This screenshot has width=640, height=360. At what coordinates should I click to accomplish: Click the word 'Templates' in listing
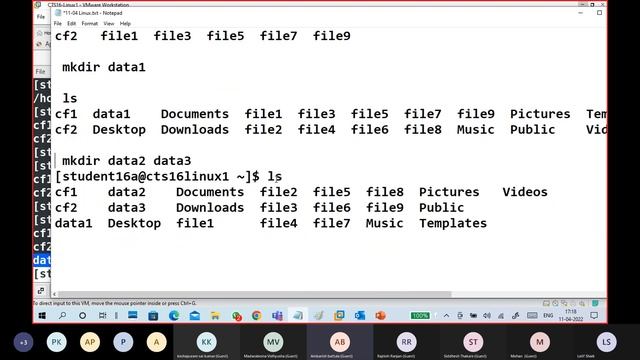pyautogui.click(x=453, y=223)
